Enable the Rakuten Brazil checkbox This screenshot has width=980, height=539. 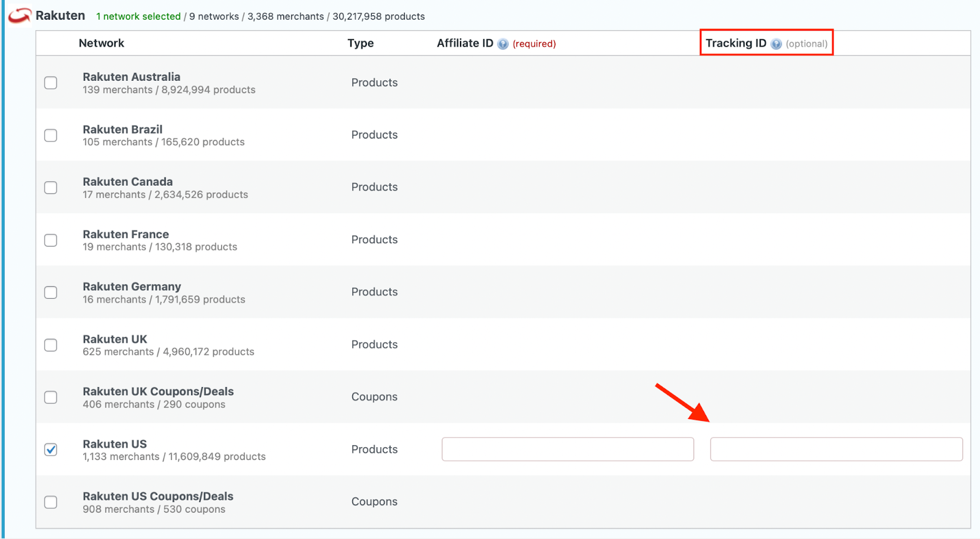(51, 135)
